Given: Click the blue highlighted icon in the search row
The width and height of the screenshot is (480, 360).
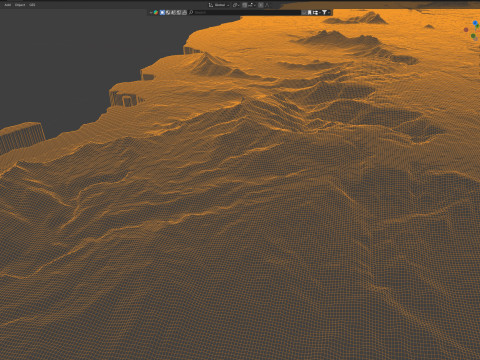Looking at the screenshot, I should (x=162, y=12).
